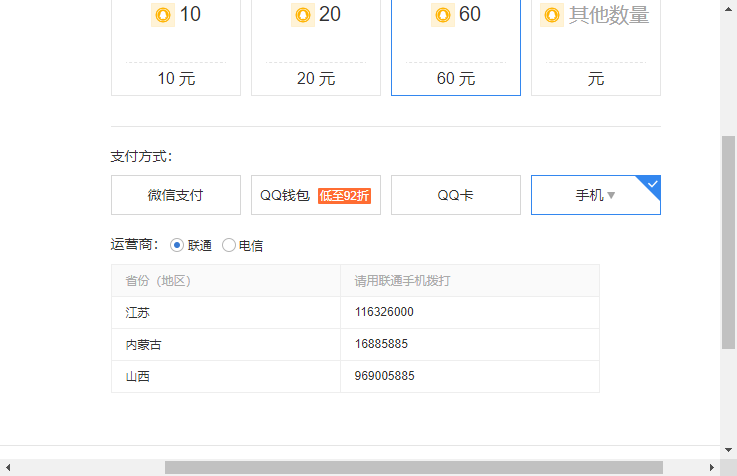Click the horizontal scrollbar right arrow
The width and height of the screenshot is (737, 476).
click(712, 468)
